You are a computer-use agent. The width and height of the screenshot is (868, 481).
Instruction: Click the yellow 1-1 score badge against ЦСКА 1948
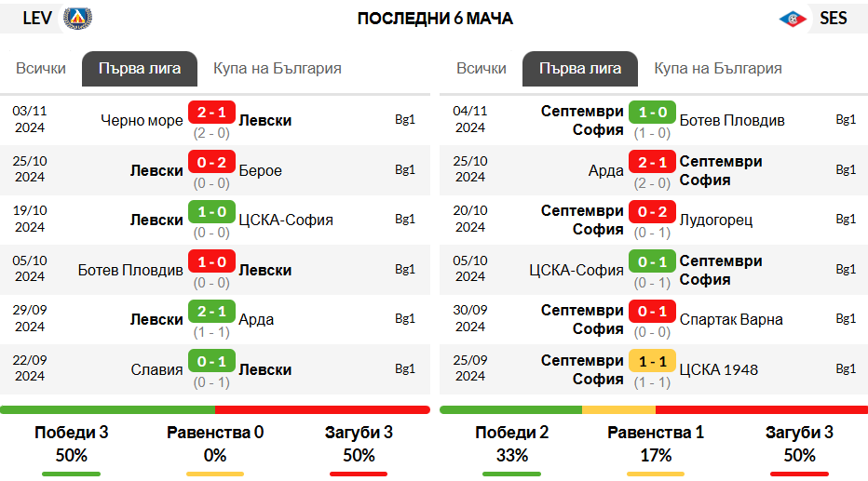(652, 361)
